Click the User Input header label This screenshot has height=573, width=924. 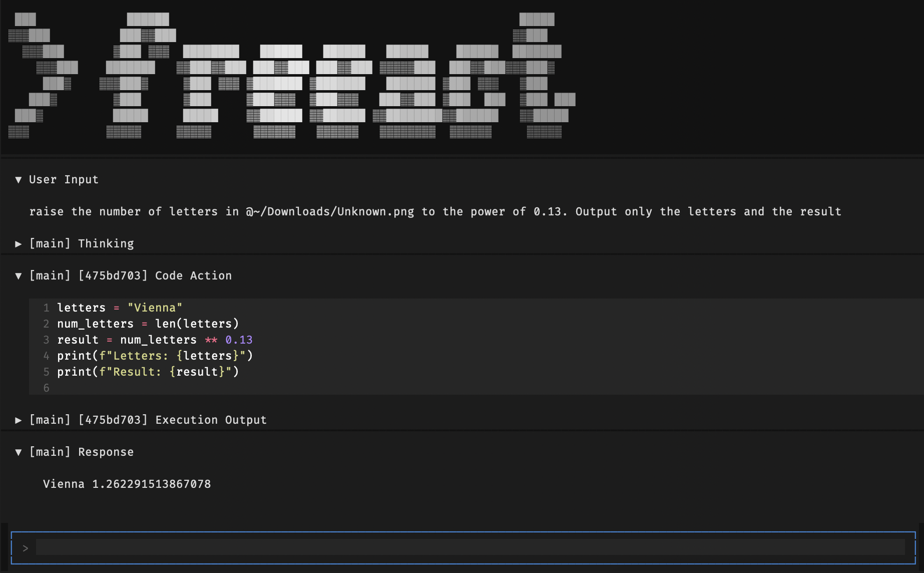tap(64, 180)
